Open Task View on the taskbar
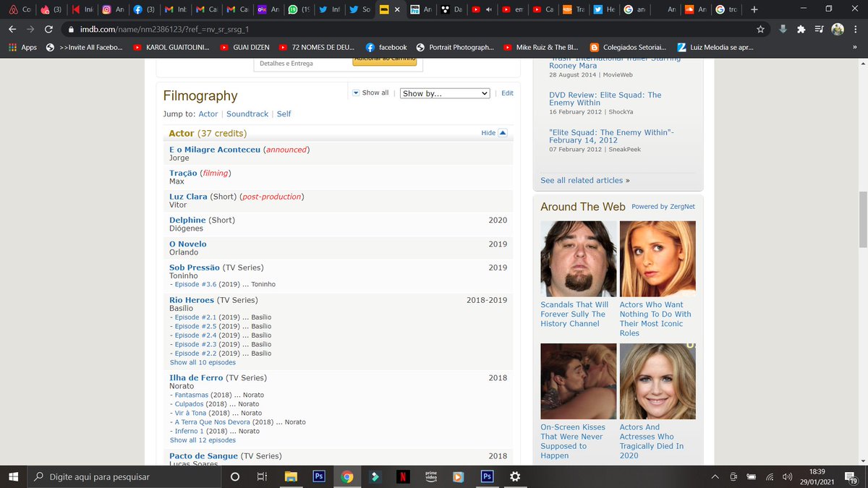The width and height of the screenshot is (868, 488). pyautogui.click(x=263, y=476)
